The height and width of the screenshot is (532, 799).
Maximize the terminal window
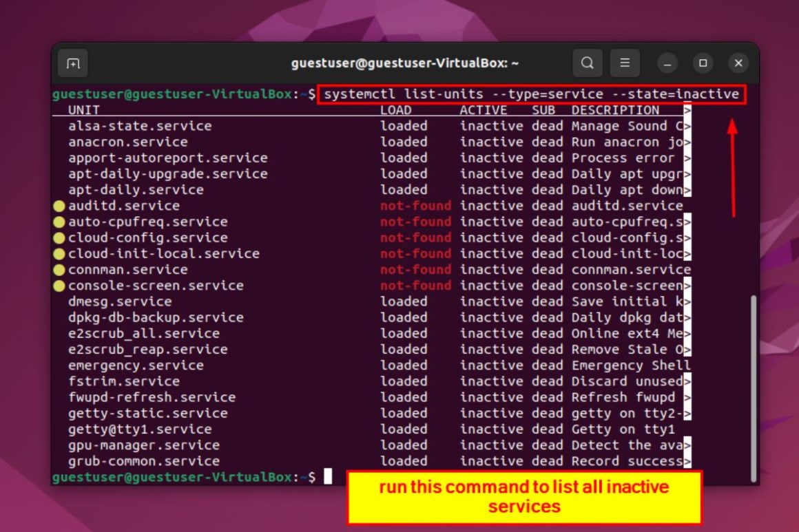pos(703,63)
